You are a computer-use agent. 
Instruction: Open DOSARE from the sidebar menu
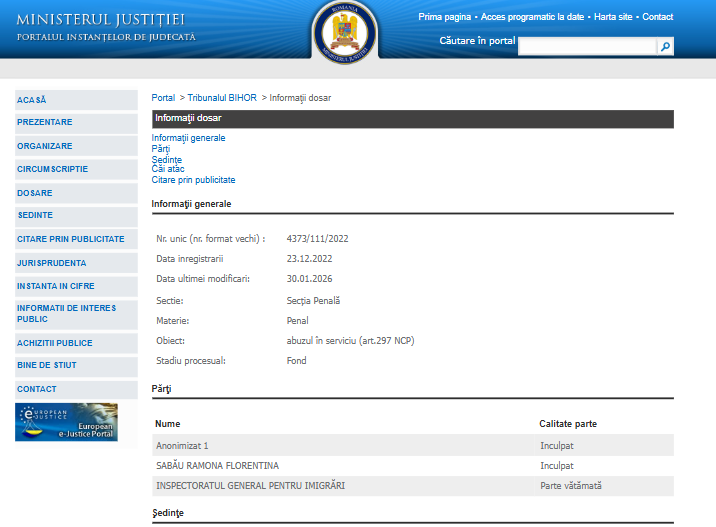point(35,193)
